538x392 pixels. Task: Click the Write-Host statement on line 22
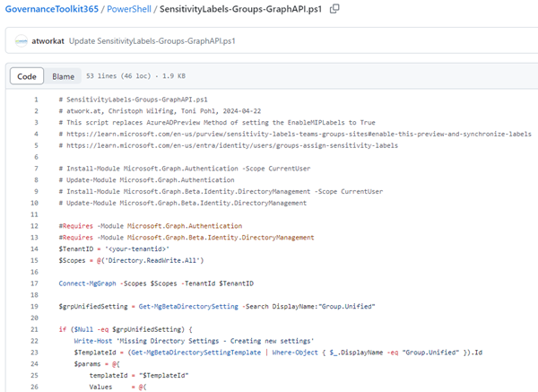[x=96, y=341]
